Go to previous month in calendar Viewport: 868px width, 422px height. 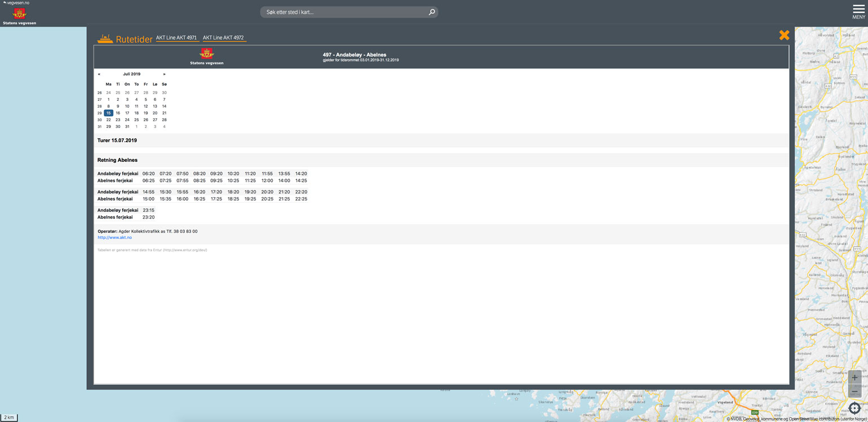coord(99,74)
